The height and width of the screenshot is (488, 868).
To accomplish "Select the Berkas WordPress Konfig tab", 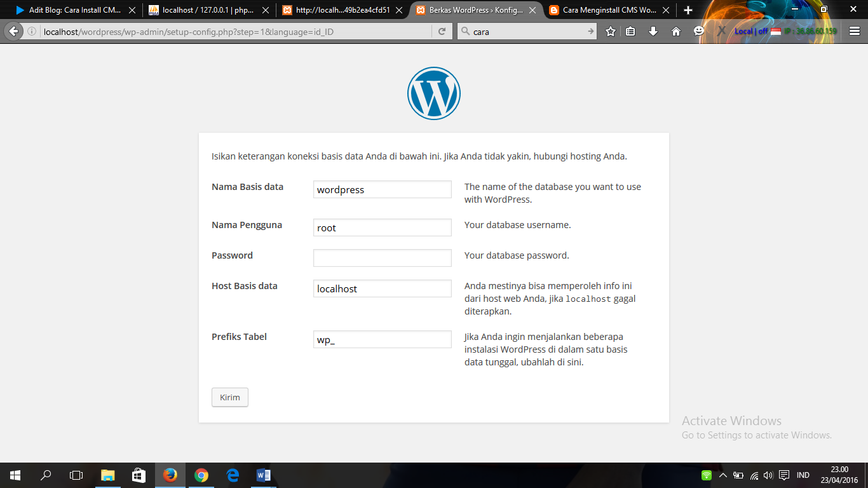I will coord(475,10).
